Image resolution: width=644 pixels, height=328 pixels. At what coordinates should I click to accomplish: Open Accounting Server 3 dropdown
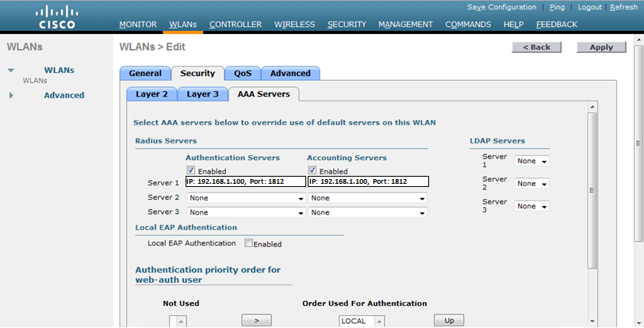click(368, 212)
